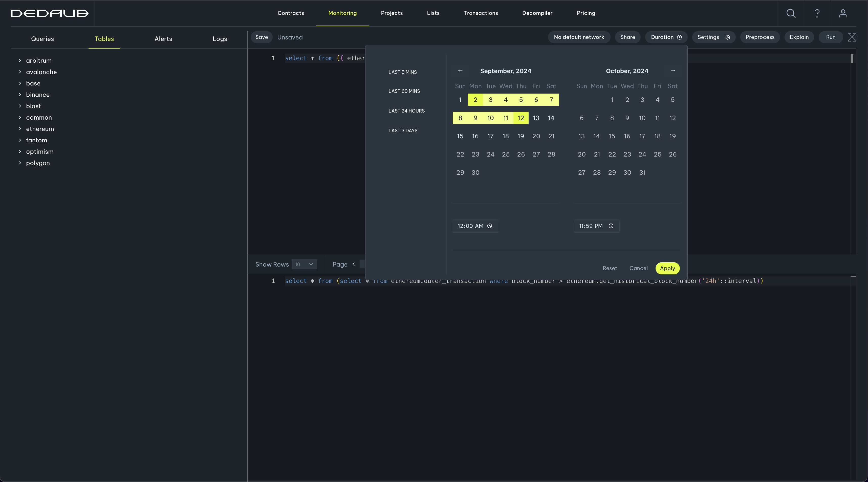Apply the selected date range
Image resolution: width=868 pixels, height=482 pixels.
[x=667, y=268]
